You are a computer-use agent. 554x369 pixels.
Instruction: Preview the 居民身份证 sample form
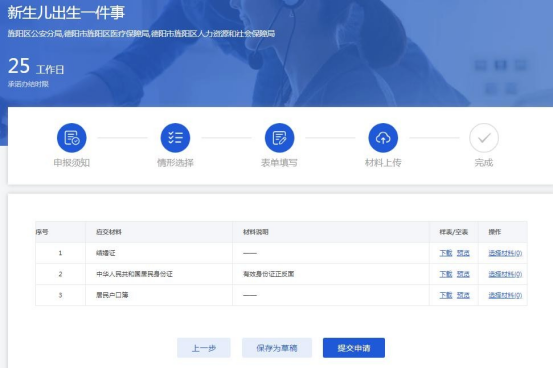463,274
